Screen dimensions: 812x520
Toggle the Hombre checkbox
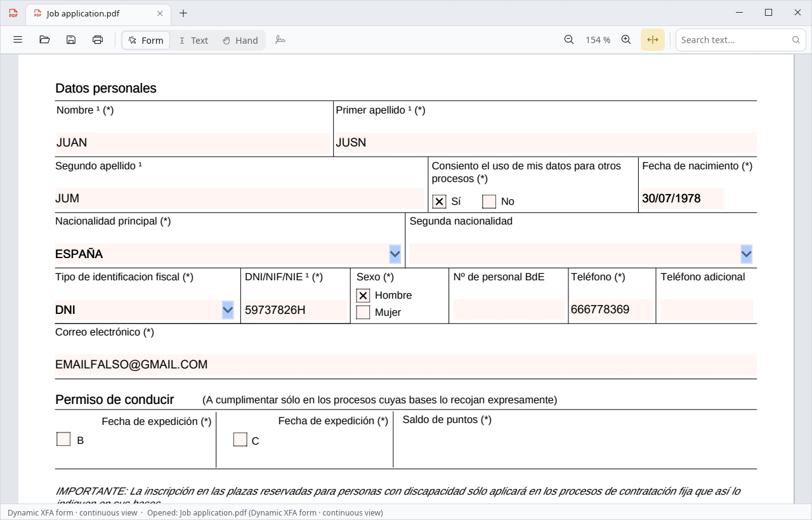pos(363,296)
